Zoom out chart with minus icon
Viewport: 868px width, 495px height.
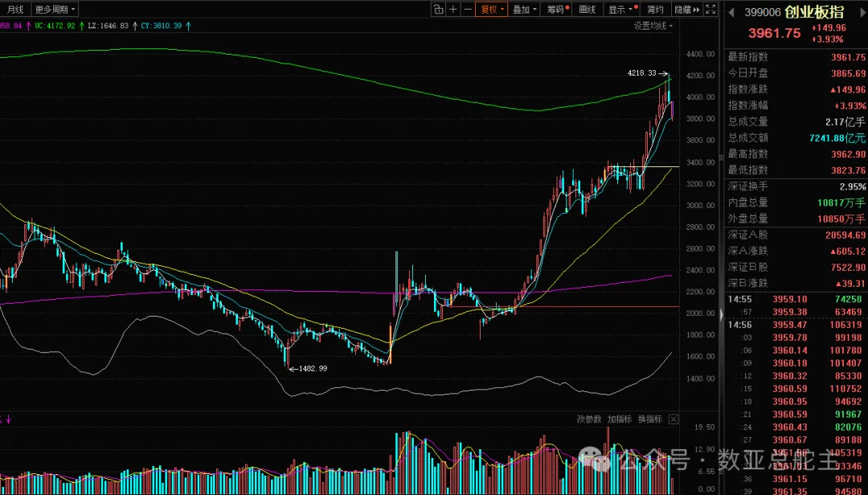pos(468,10)
